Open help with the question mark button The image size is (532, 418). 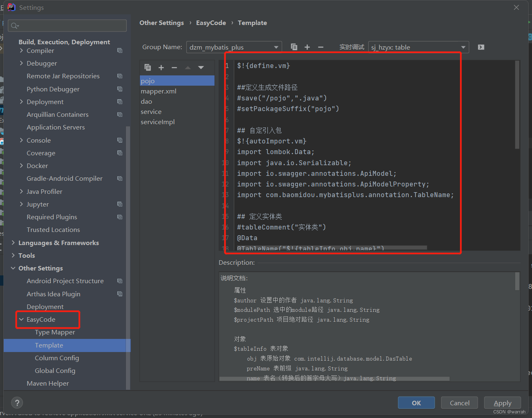tap(17, 403)
